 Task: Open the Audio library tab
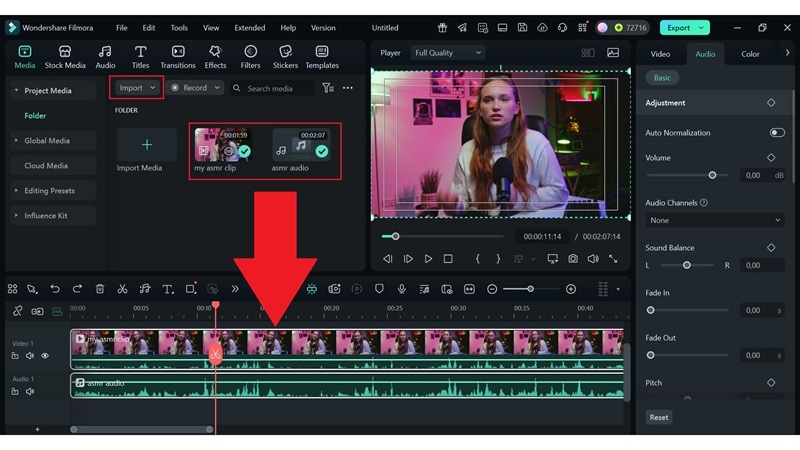click(x=105, y=57)
